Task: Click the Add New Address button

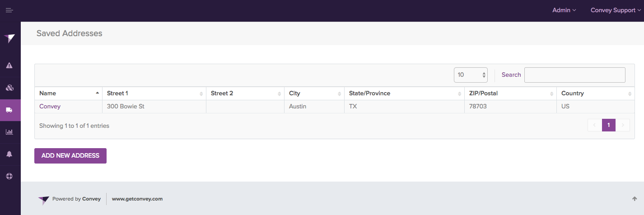Action: tap(70, 155)
